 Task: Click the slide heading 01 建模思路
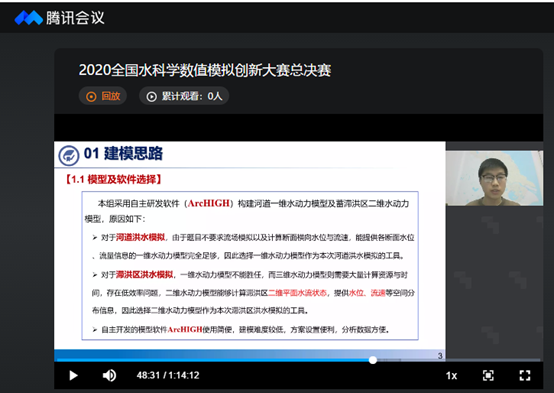pyautogui.click(x=123, y=153)
